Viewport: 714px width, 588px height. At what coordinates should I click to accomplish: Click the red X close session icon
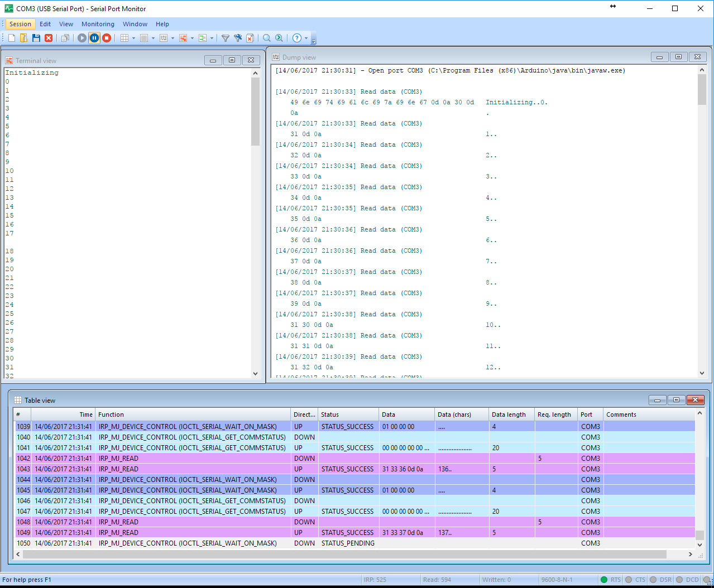[x=49, y=38]
